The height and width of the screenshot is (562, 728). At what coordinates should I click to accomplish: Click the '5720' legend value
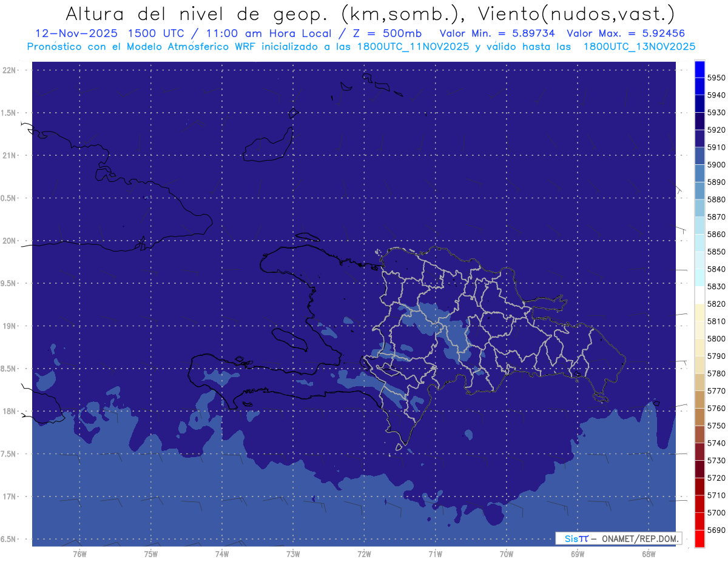click(716, 478)
